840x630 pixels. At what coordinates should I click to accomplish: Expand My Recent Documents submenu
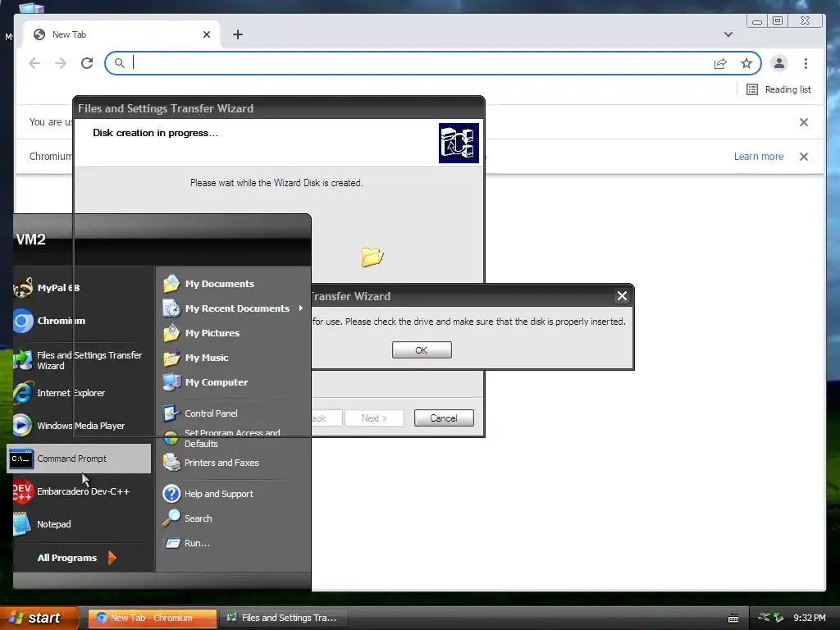pos(234,308)
